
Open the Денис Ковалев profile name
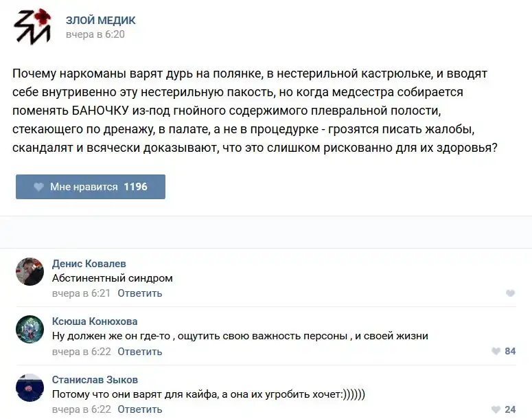point(89,264)
